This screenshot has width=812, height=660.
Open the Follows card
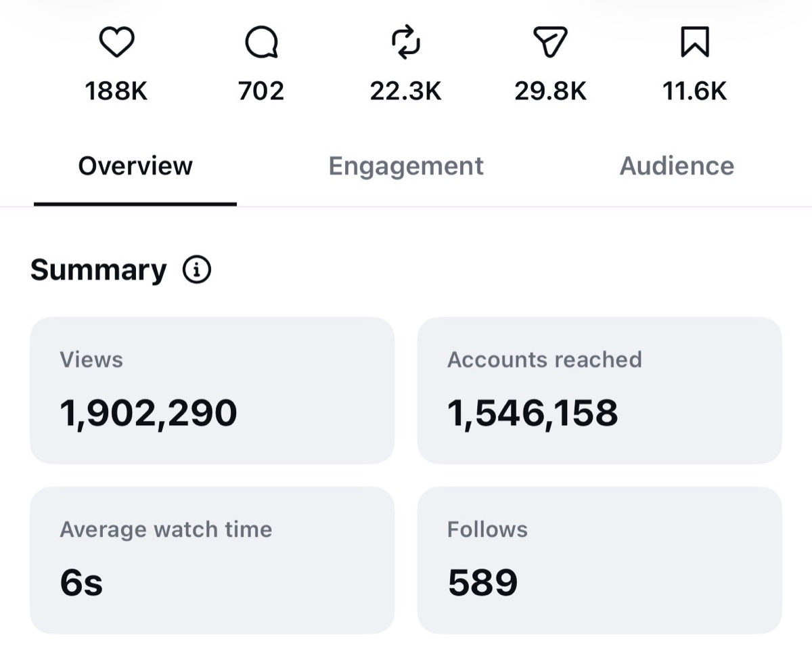coord(600,560)
